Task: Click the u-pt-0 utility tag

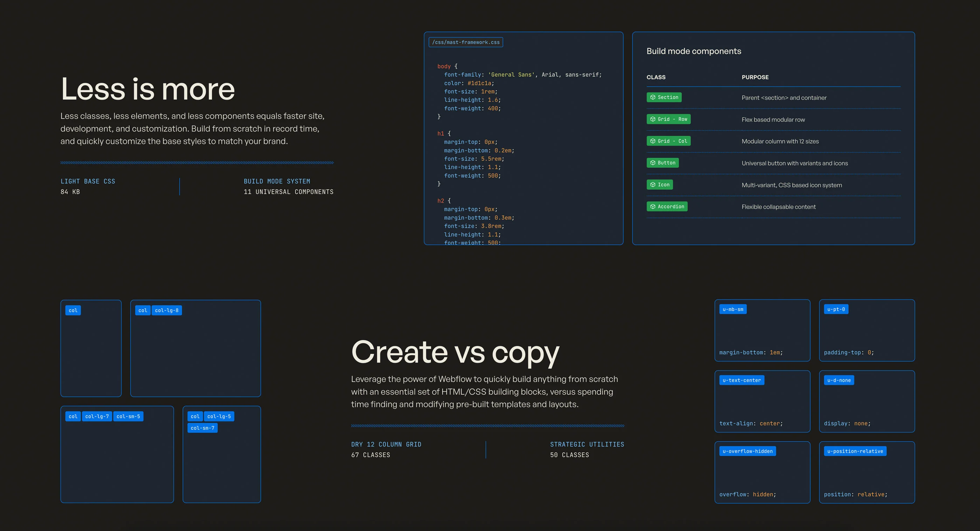Action: 836,309
